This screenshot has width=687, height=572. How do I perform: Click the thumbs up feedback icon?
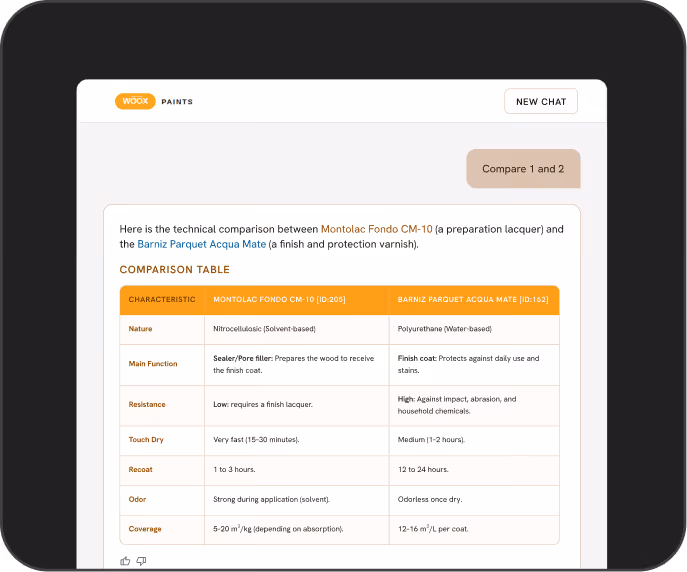pyautogui.click(x=125, y=561)
